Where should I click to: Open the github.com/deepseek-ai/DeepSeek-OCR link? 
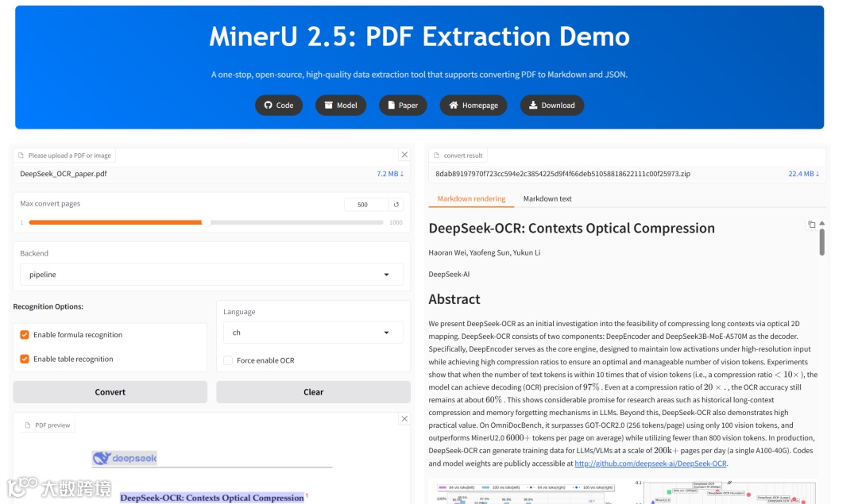(x=651, y=464)
